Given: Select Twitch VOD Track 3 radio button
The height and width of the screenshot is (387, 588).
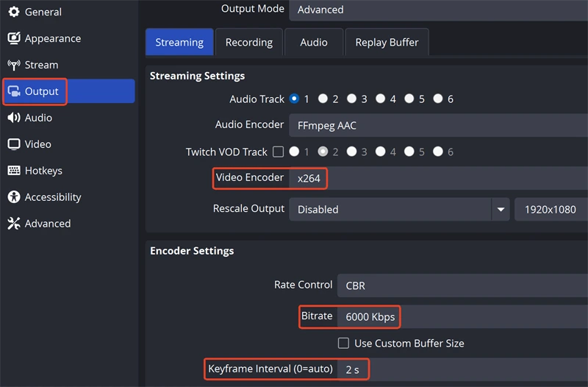Looking at the screenshot, I should 352,152.
